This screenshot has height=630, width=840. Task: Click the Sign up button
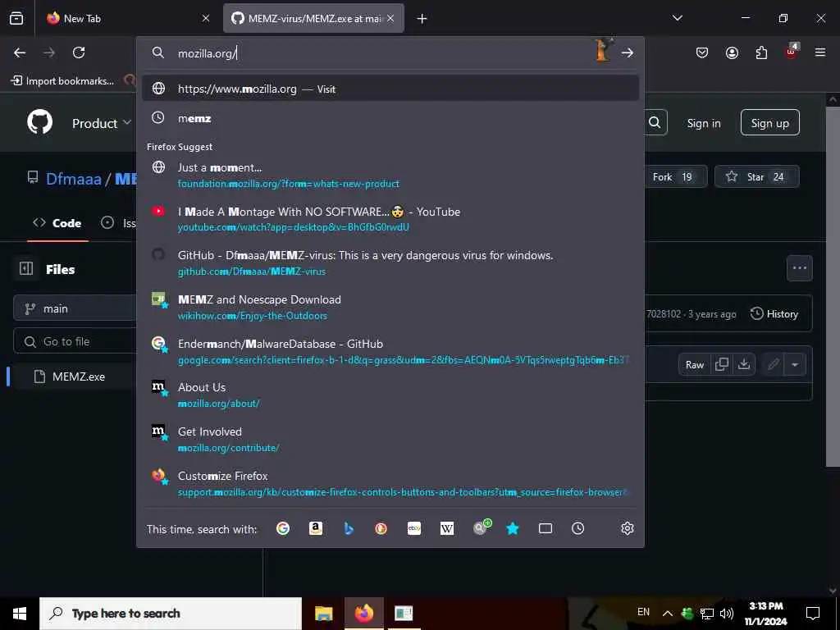[x=769, y=123]
